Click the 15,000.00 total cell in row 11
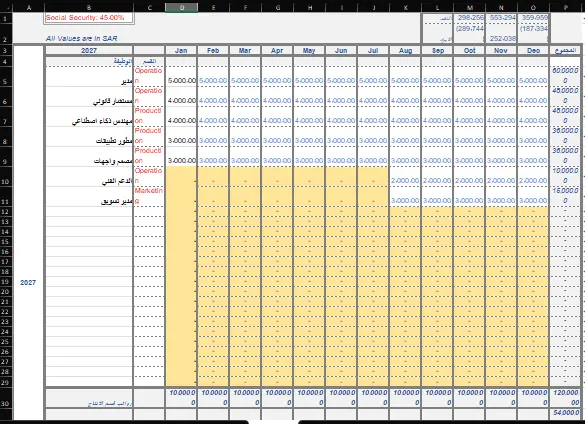 point(565,196)
